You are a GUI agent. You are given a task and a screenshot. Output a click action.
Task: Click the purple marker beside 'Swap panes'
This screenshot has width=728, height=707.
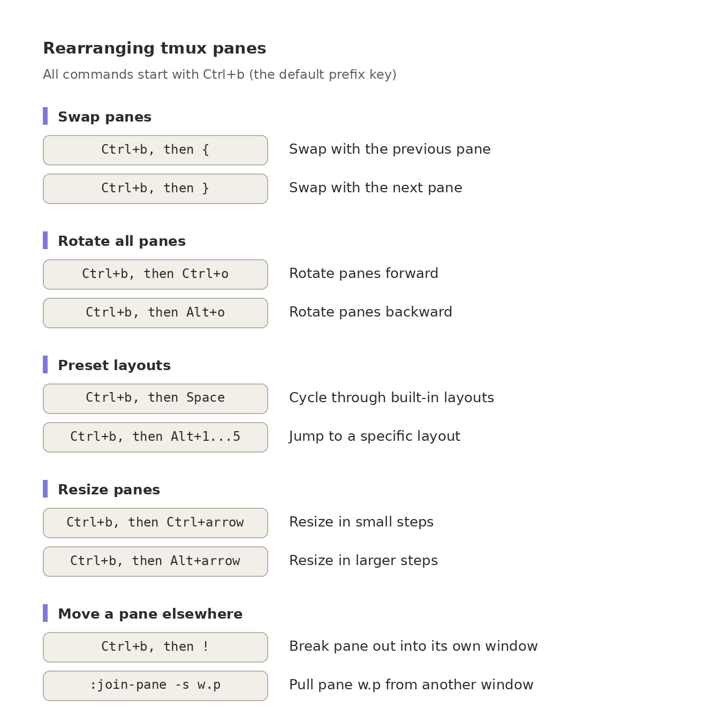click(x=45, y=116)
